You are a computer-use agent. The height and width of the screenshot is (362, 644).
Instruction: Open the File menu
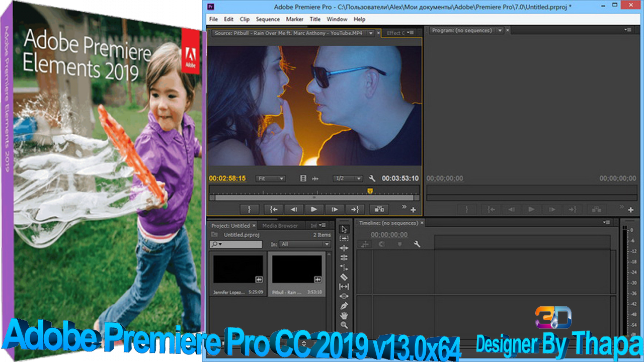click(x=213, y=19)
